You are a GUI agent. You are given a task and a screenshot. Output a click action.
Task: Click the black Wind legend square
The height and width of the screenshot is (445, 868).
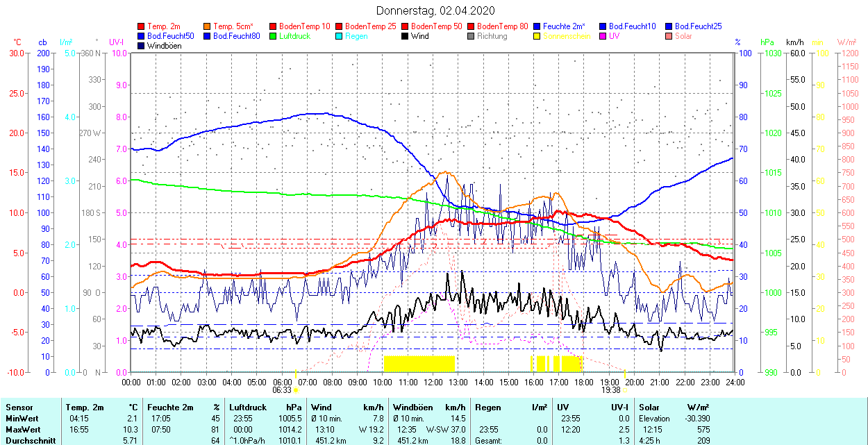(406, 36)
